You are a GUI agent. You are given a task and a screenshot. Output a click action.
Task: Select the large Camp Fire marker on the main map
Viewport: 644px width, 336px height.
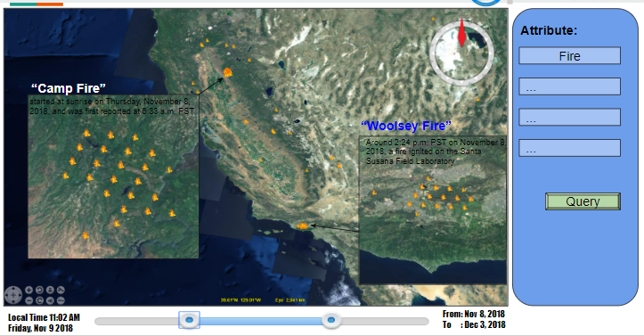coord(227,72)
